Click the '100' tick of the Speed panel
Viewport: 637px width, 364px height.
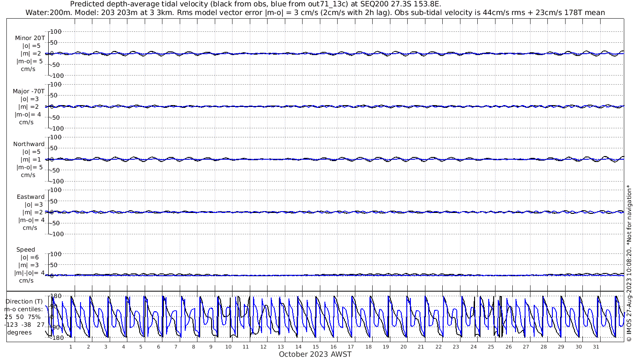(x=56, y=254)
